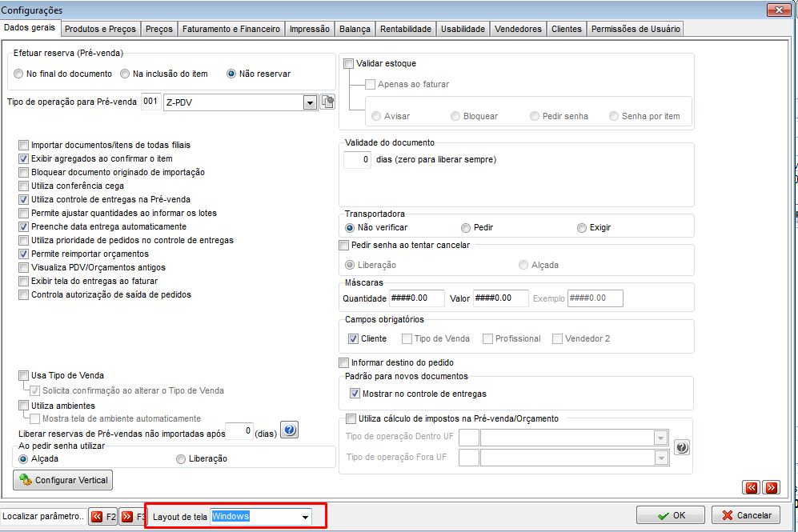Open the Usabilidade tab
The image size is (798, 532).
[x=463, y=29]
